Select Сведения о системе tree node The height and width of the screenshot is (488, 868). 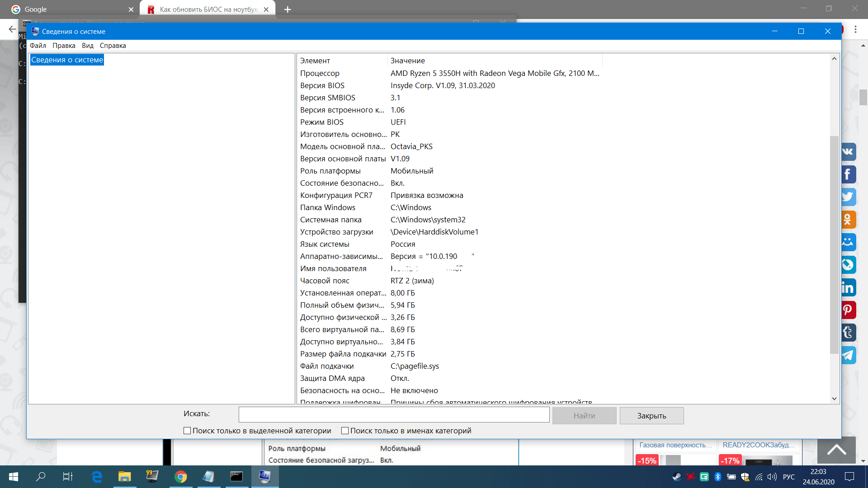[67, 60]
